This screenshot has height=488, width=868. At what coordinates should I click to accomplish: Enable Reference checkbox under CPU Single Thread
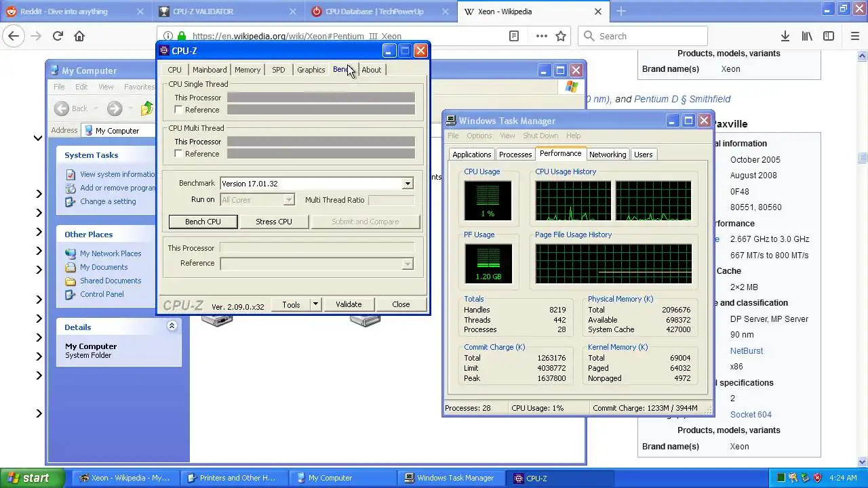click(x=178, y=109)
